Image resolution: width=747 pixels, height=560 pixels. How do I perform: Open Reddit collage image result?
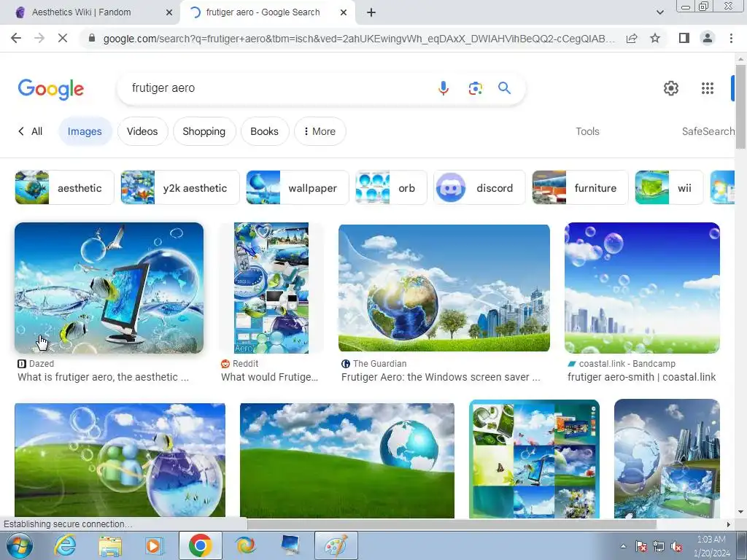pyautogui.click(x=271, y=288)
